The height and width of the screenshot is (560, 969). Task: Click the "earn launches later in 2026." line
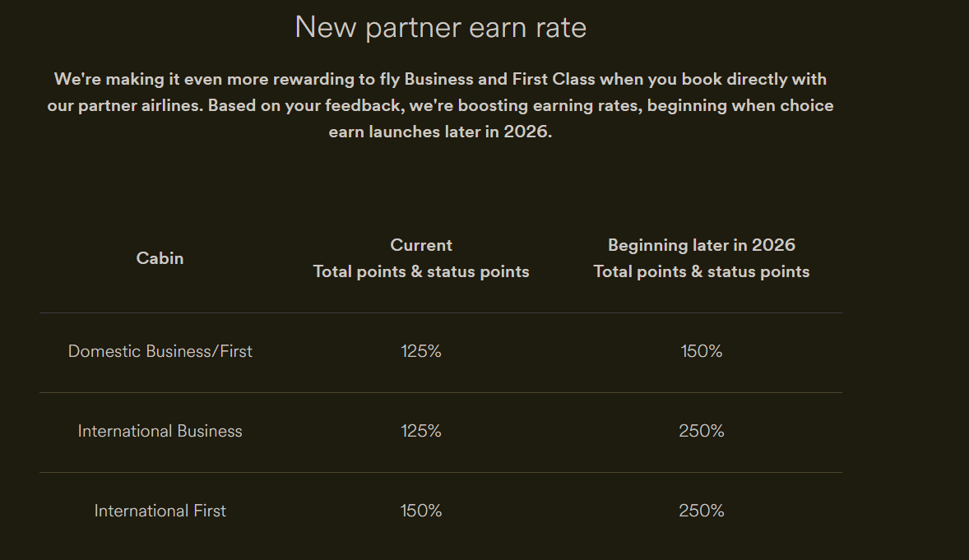(x=440, y=132)
